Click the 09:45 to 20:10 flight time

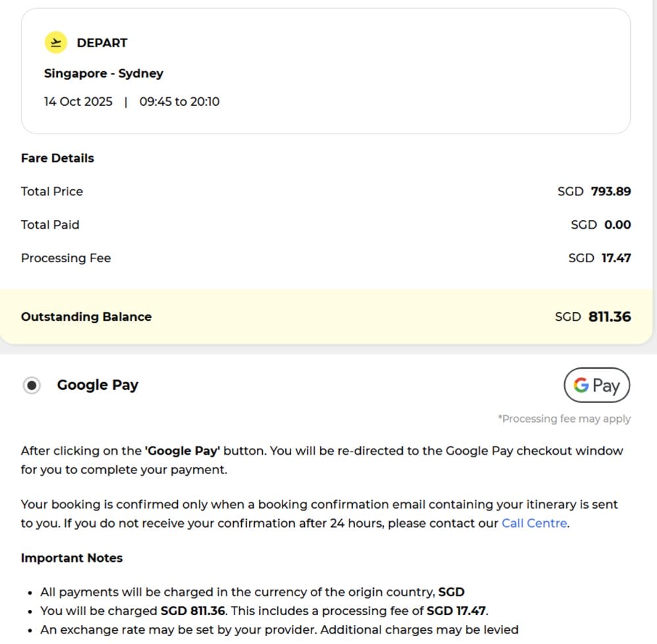tap(179, 102)
